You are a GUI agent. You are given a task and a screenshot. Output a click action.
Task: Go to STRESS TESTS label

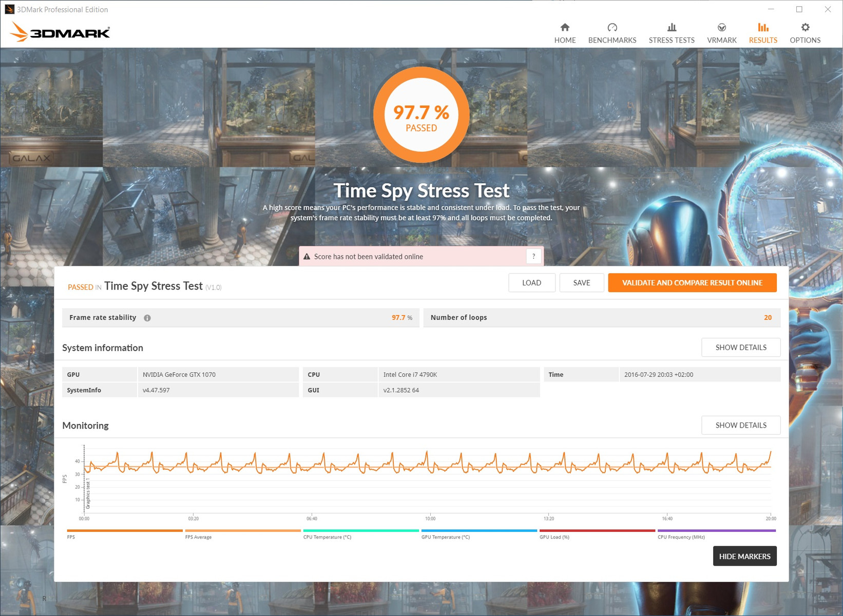pyautogui.click(x=672, y=40)
